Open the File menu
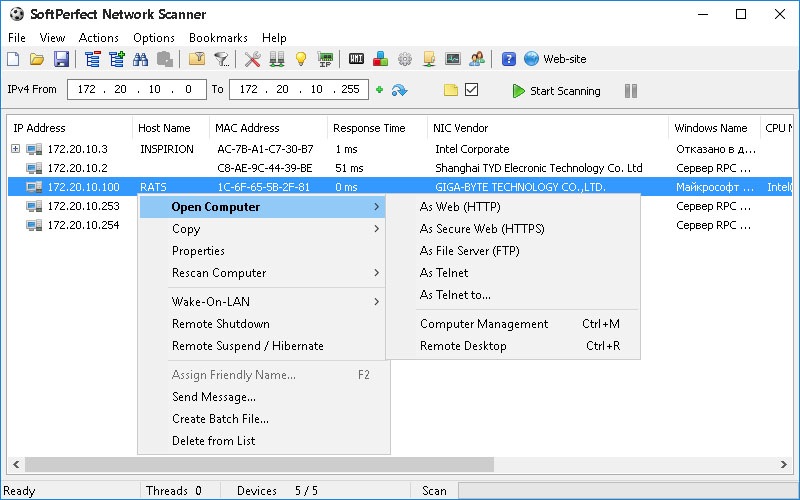Screen dimensions: 800x500 pyautogui.click(x=17, y=38)
